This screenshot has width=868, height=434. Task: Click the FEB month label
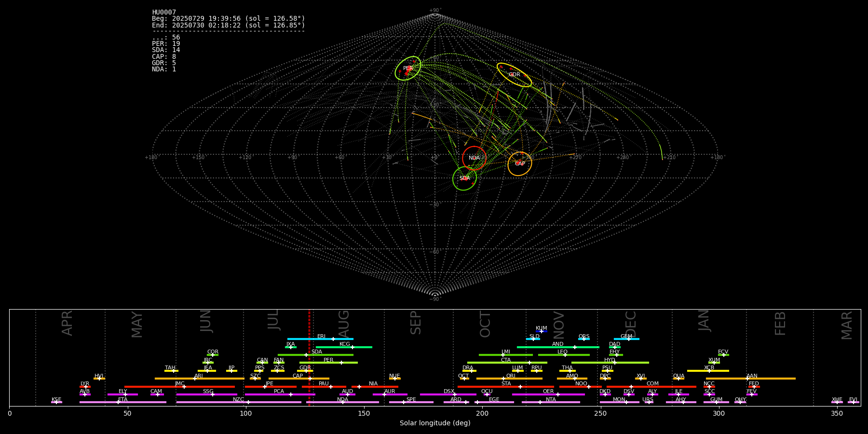(780, 324)
